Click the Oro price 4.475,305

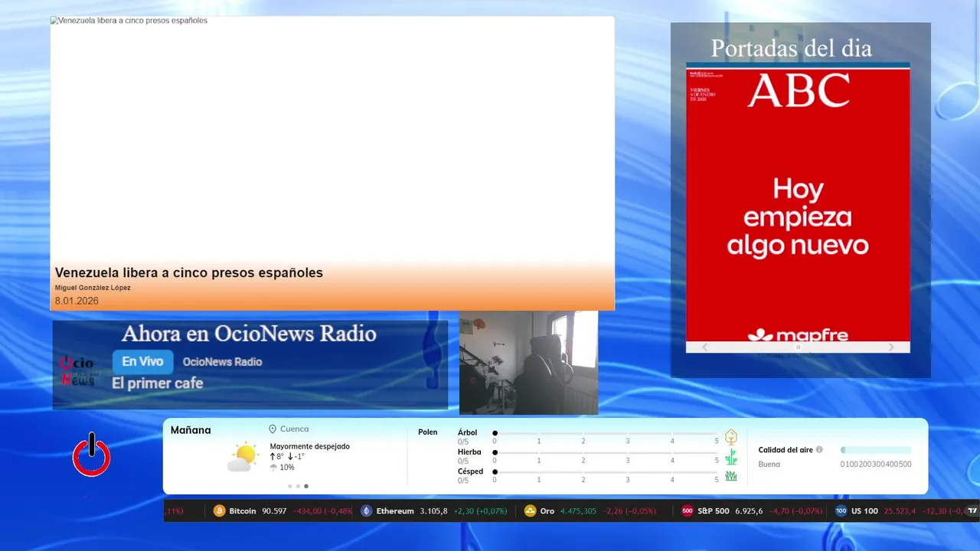(578, 510)
